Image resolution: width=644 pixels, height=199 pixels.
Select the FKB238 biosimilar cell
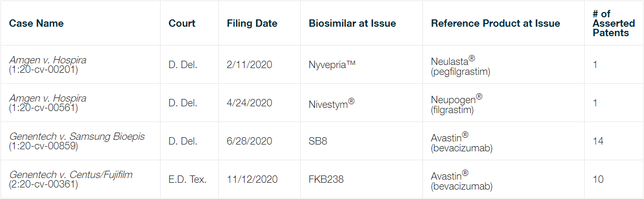(x=326, y=180)
